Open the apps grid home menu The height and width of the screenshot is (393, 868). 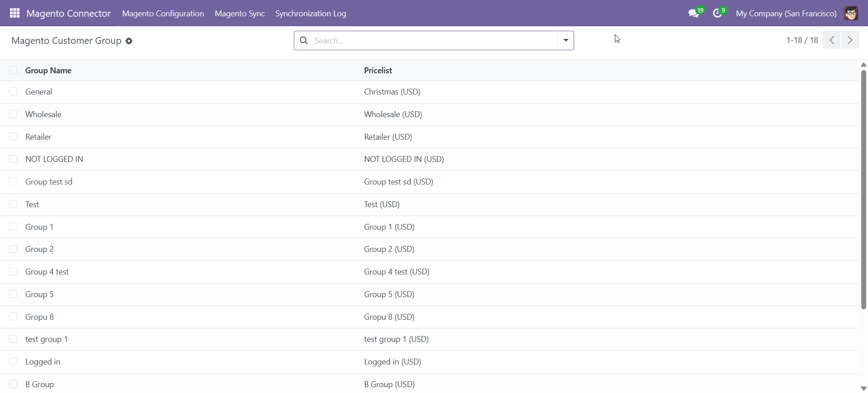(x=14, y=13)
